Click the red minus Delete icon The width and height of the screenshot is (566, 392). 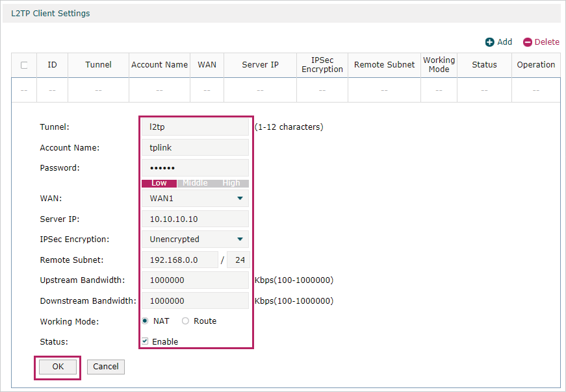(x=527, y=42)
